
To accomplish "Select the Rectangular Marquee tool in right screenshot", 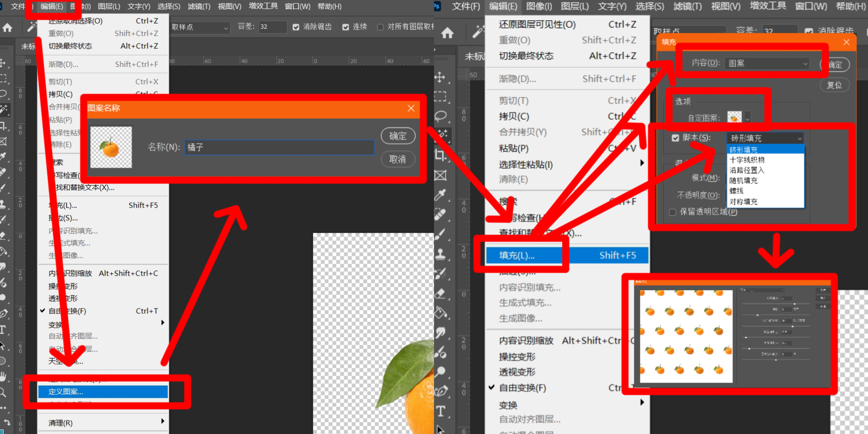I will (440, 97).
